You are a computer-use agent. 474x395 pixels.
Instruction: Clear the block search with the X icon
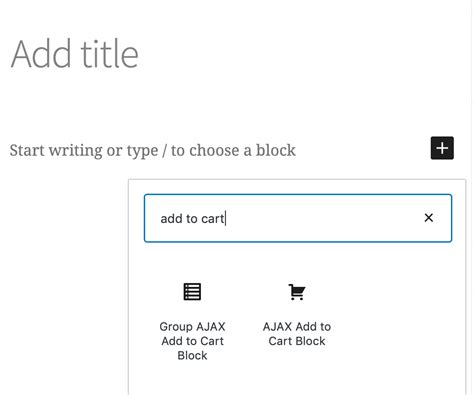429,218
